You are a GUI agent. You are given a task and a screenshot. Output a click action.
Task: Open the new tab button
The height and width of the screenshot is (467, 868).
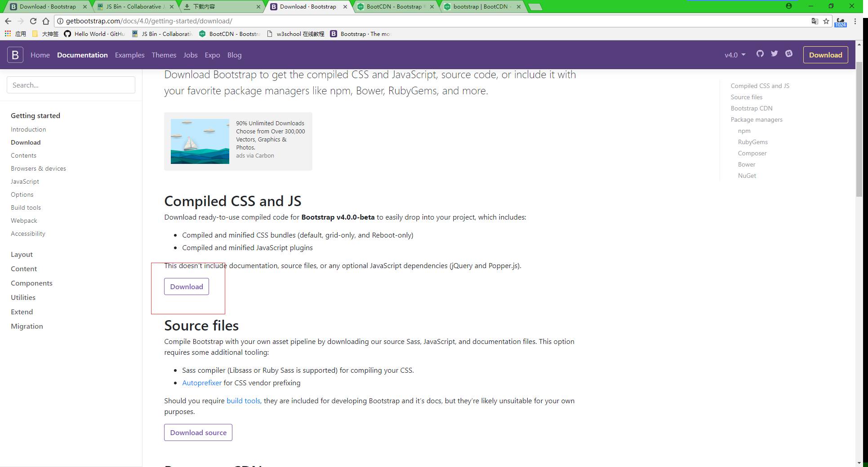coord(534,7)
